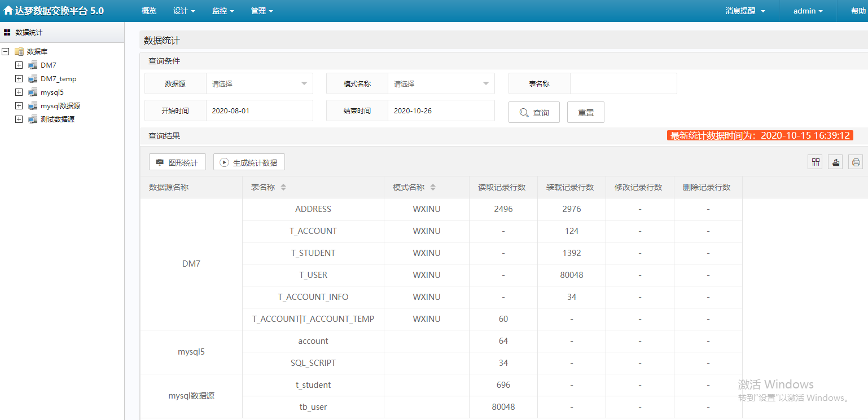Click the 开始时间 date field
The image size is (868, 420).
click(259, 110)
